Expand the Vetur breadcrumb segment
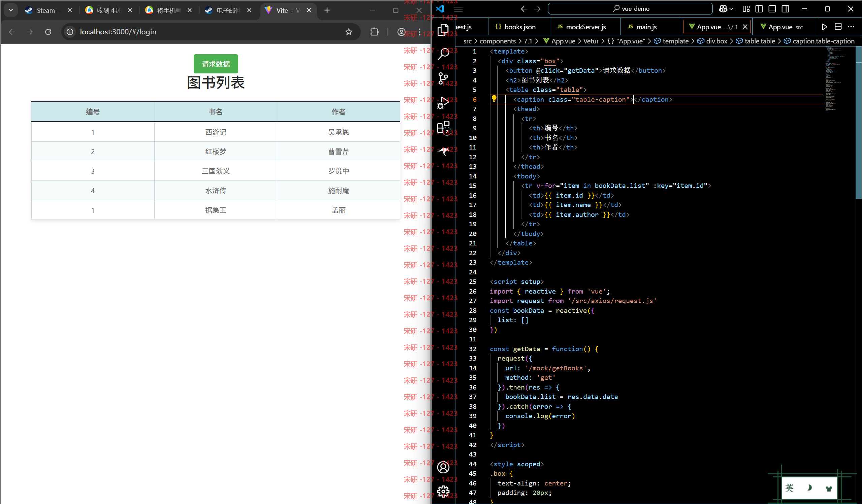862x504 pixels. [591, 41]
